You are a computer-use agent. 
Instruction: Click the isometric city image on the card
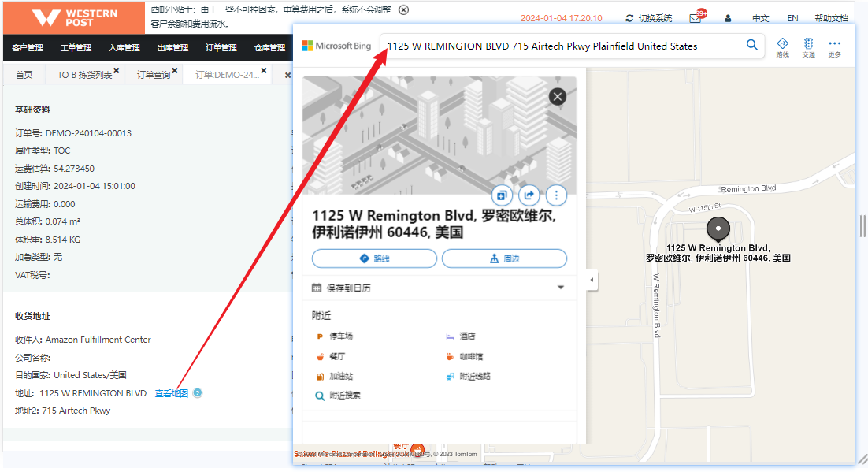pyautogui.click(x=439, y=136)
